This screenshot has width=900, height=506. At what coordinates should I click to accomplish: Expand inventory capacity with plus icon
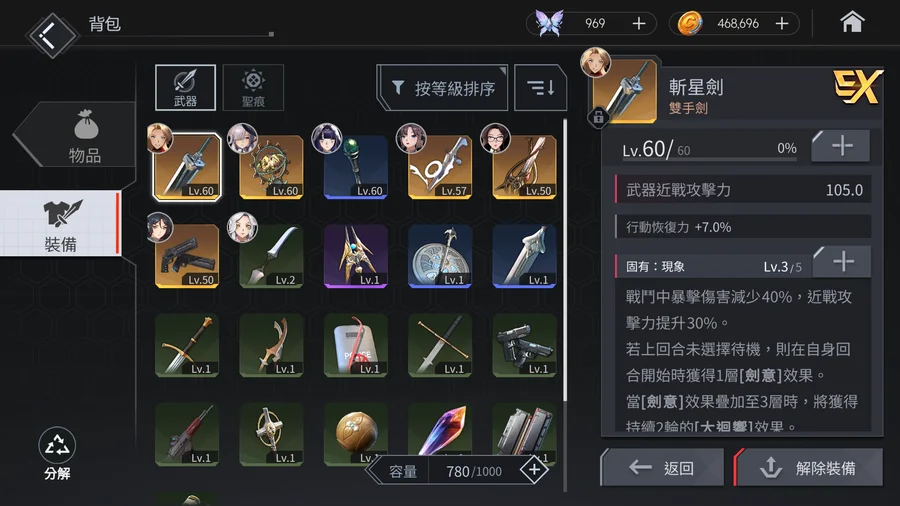click(x=534, y=470)
